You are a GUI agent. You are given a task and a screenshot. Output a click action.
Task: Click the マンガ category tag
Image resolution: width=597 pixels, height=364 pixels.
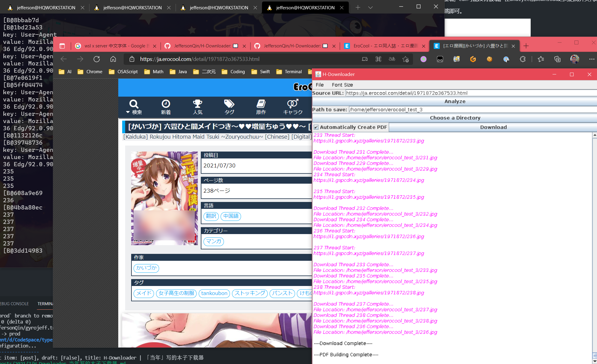[214, 241]
